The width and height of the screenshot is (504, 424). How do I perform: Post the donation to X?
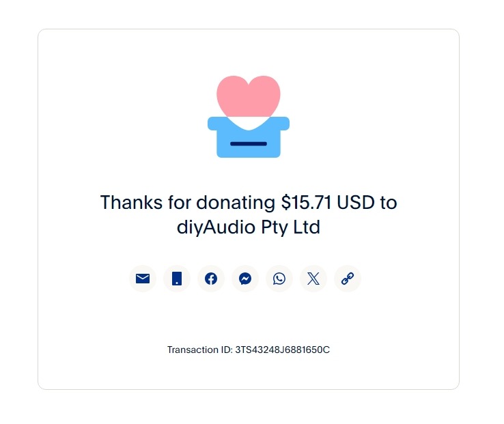(x=313, y=279)
